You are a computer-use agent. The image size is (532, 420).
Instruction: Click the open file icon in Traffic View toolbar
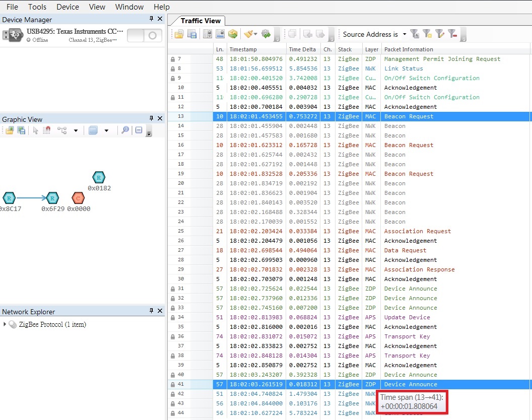tap(179, 34)
